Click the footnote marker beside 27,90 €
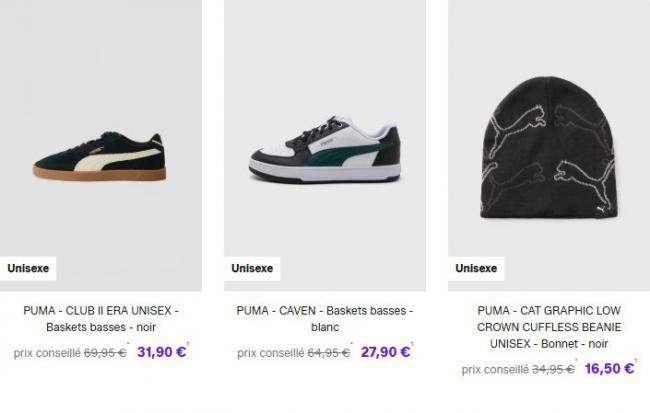The height and width of the screenshot is (413, 650). pos(412,344)
